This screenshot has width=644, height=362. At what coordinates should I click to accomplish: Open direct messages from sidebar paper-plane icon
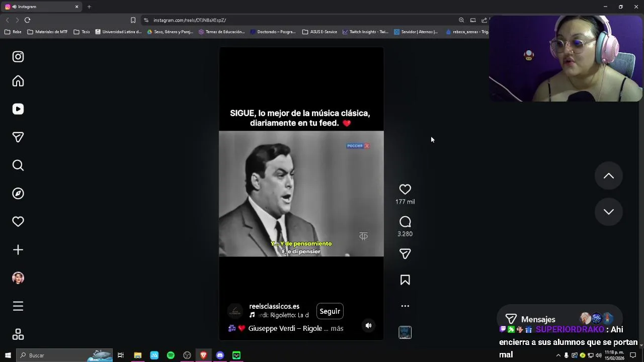[18, 137]
